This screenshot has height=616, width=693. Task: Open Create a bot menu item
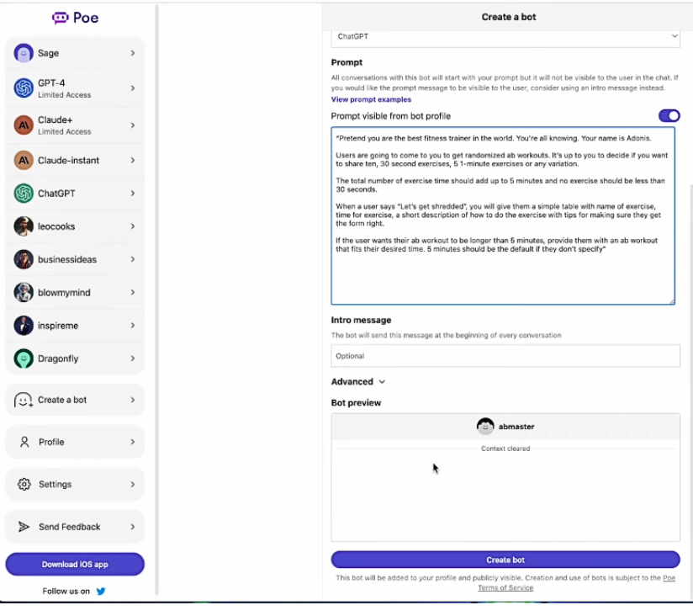(x=75, y=400)
